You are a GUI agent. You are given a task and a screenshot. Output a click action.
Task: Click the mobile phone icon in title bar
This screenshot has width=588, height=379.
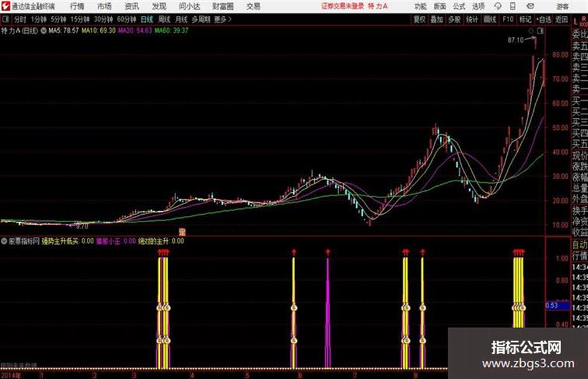[513, 6]
